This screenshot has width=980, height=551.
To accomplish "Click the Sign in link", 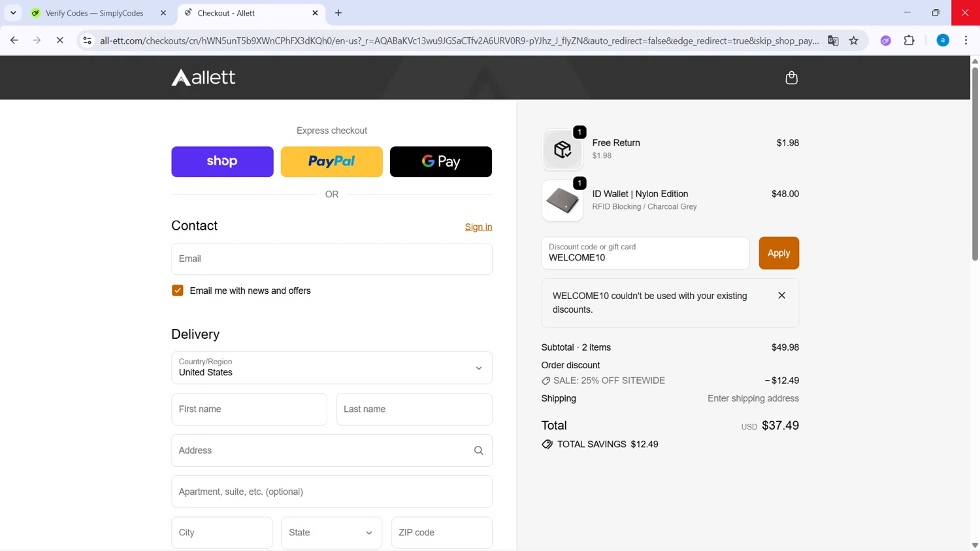I will (478, 227).
